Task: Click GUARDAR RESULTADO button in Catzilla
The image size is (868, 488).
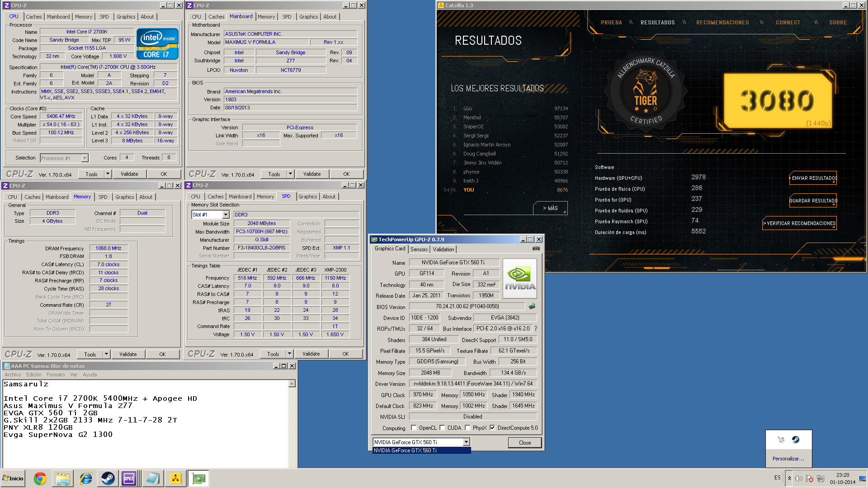Action: click(813, 201)
